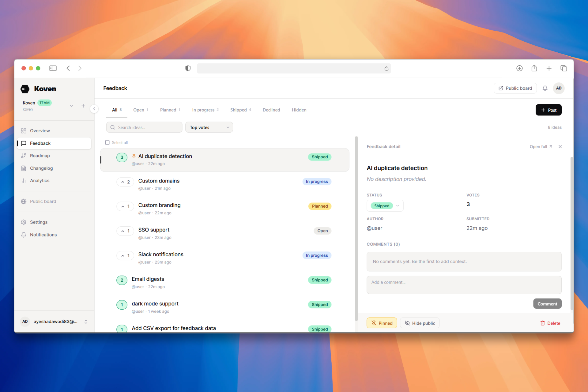Click Planned badge on Custom branding
This screenshot has height=392, width=588.
coord(320,206)
